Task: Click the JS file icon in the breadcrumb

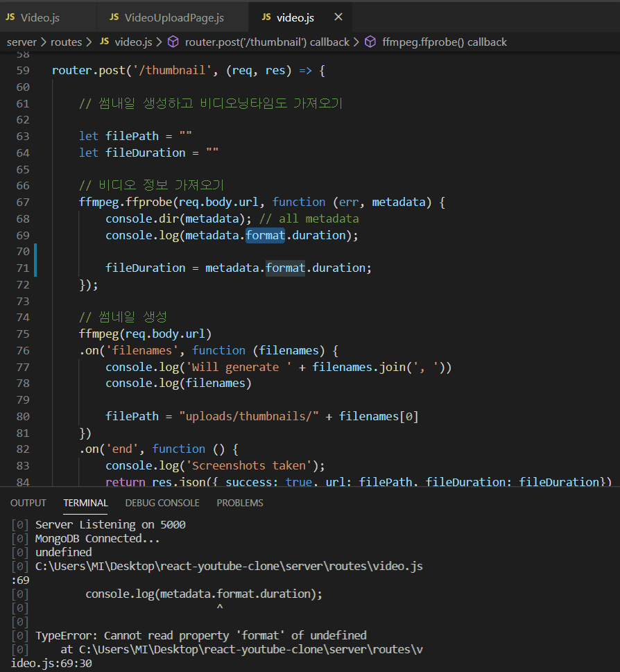Action: [x=105, y=42]
